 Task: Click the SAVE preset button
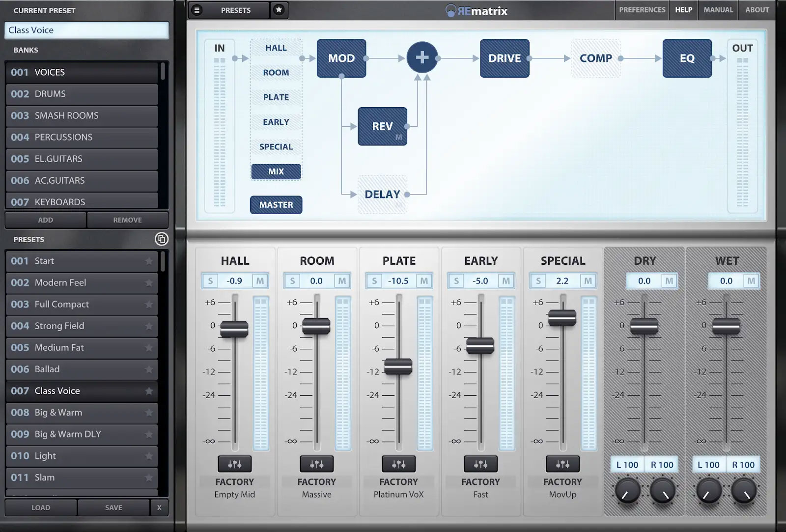pyautogui.click(x=113, y=508)
